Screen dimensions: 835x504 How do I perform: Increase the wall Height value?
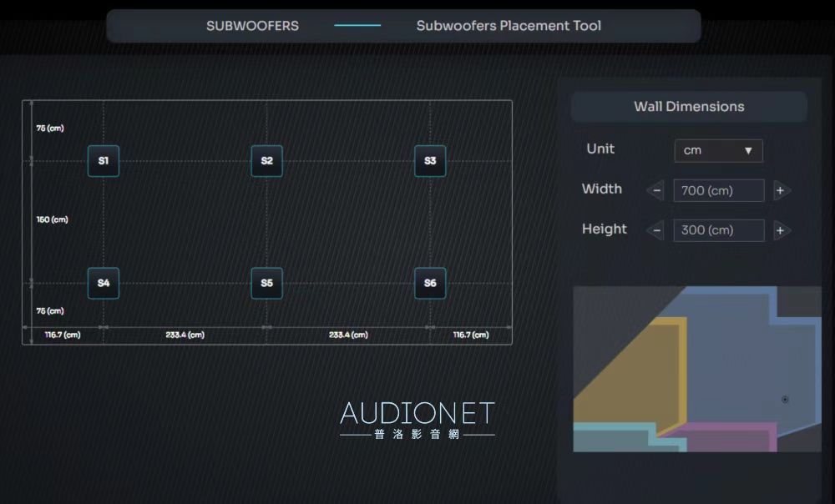[780, 230]
